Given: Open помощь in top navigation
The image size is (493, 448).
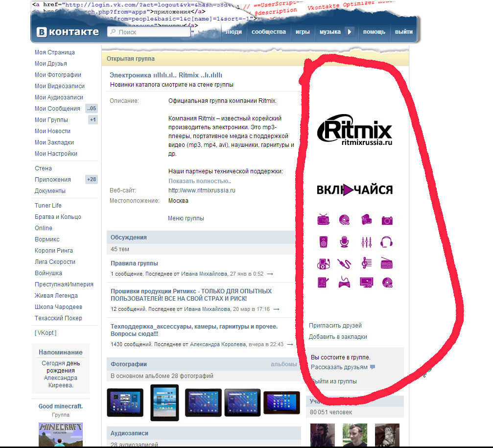Looking at the screenshot, I should tap(374, 32).
